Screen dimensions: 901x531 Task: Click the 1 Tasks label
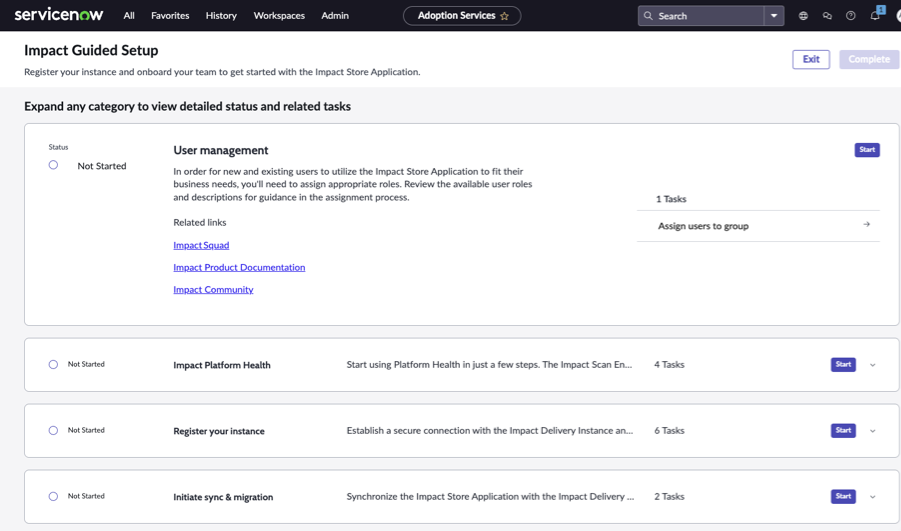click(x=671, y=199)
